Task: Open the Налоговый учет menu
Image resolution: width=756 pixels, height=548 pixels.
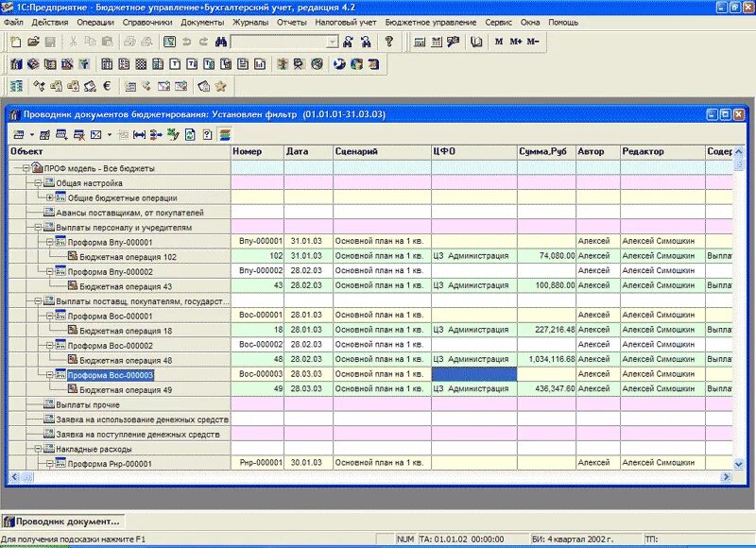Action: [346, 22]
